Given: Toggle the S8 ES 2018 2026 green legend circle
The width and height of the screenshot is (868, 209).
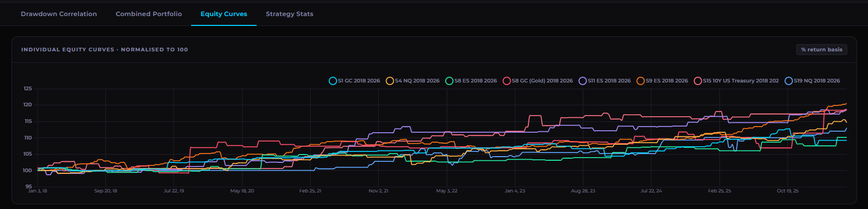Looking at the screenshot, I should click(x=449, y=81).
